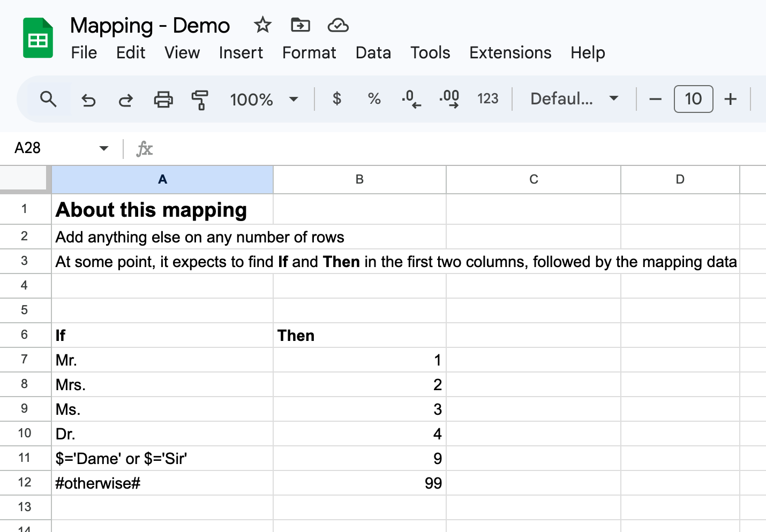The height and width of the screenshot is (532, 766).
Task: Increase decimal places
Action: (x=449, y=99)
